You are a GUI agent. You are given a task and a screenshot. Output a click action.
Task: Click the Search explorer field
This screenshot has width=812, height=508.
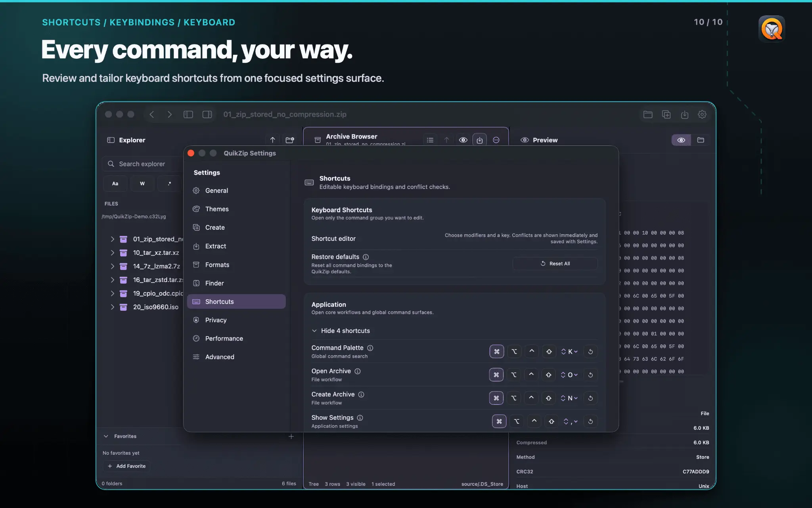143,164
